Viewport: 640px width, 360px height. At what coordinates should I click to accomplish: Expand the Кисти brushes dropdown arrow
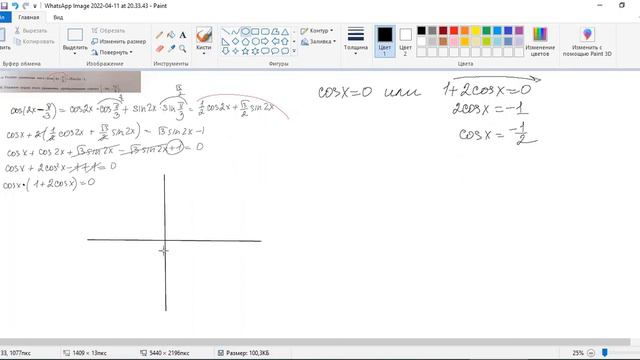204,53
